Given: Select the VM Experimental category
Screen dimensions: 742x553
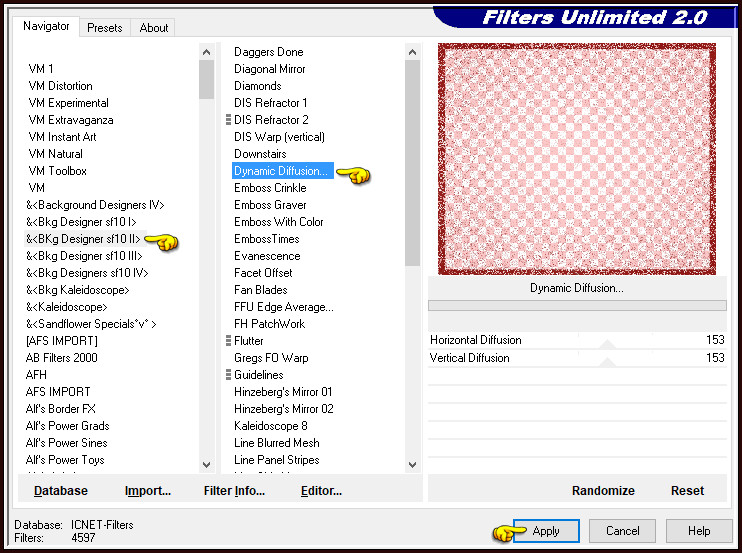Looking at the screenshot, I should click(68, 103).
